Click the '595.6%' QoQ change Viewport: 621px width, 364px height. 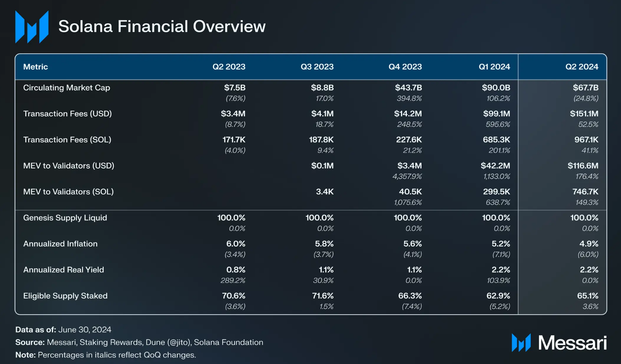[498, 125]
